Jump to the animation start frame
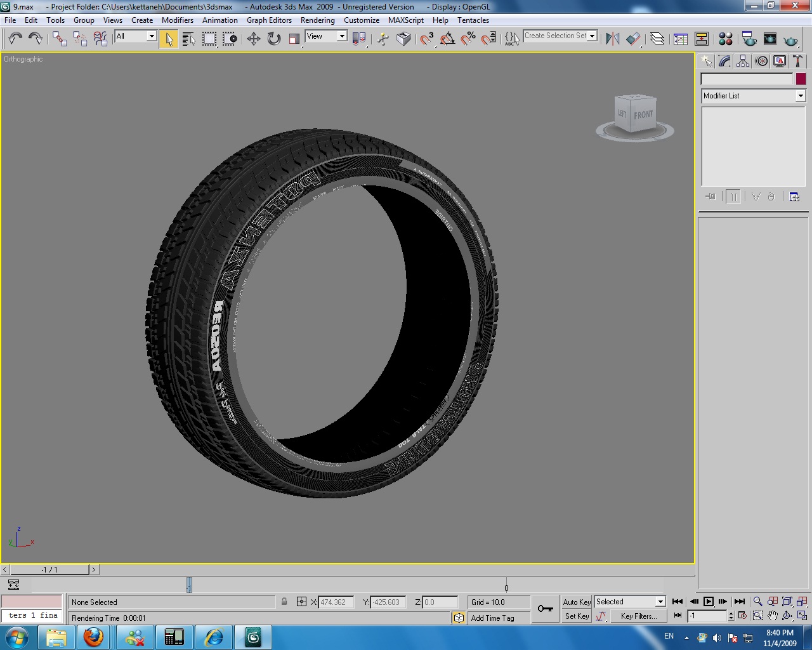The image size is (812, 650). point(678,601)
